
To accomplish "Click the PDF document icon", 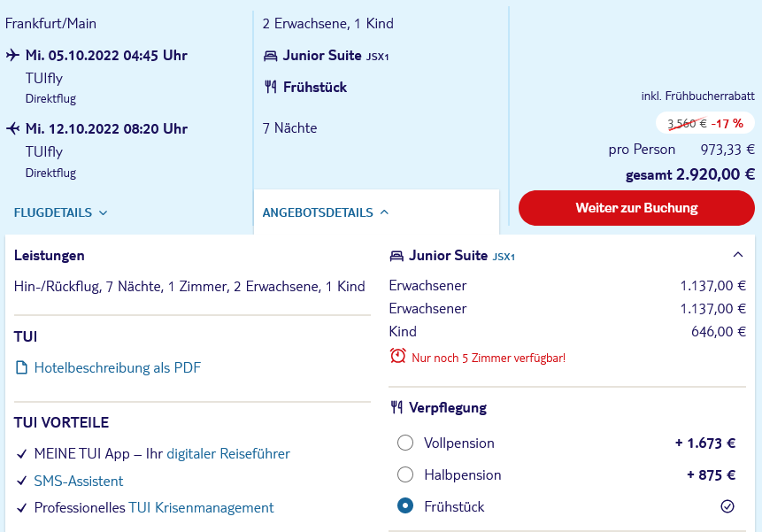I will coord(21,367).
